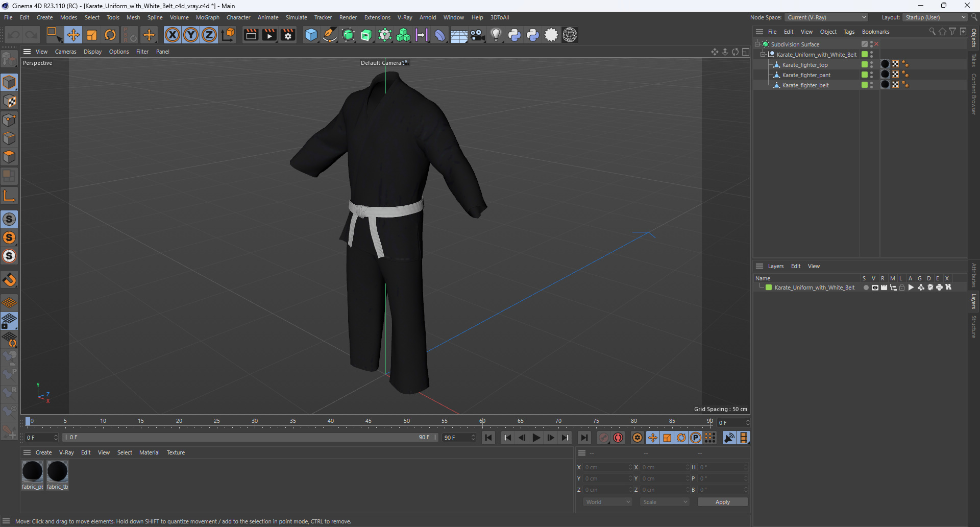Click the Redo arrow icon

click(x=32, y=35)
